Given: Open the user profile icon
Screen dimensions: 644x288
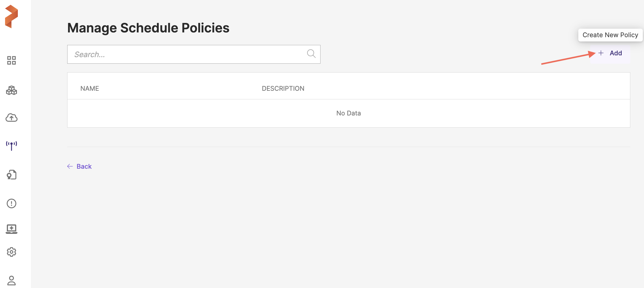Looking at the screenshot, I should (x=12, y=280).
